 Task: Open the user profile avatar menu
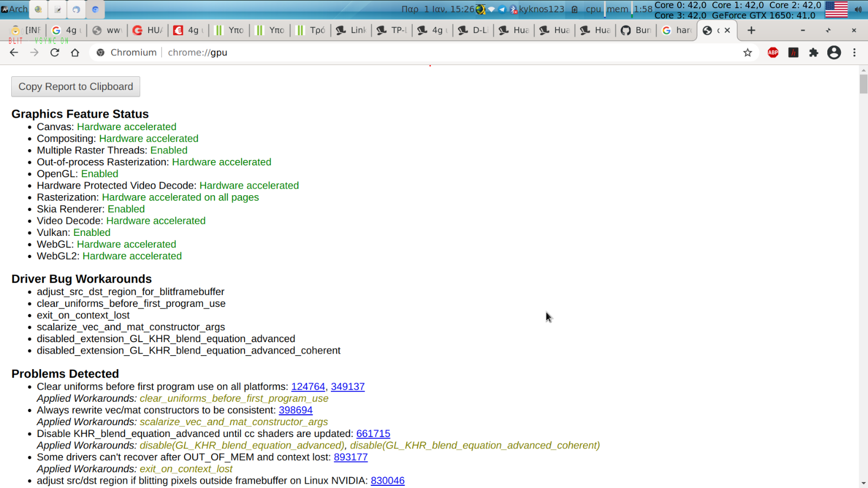(x=834, y=53)
